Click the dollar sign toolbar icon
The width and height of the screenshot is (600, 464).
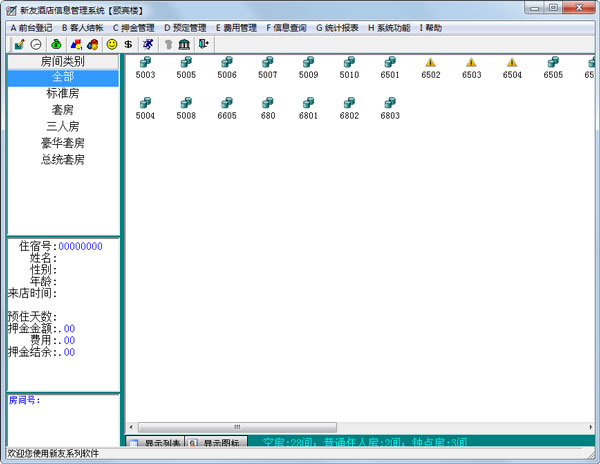tap(129, 44)
